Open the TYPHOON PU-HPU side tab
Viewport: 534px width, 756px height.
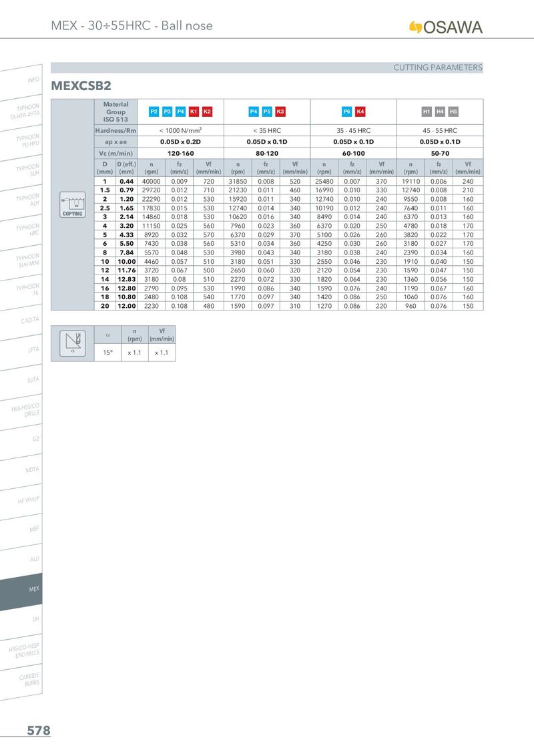[21, 142]
